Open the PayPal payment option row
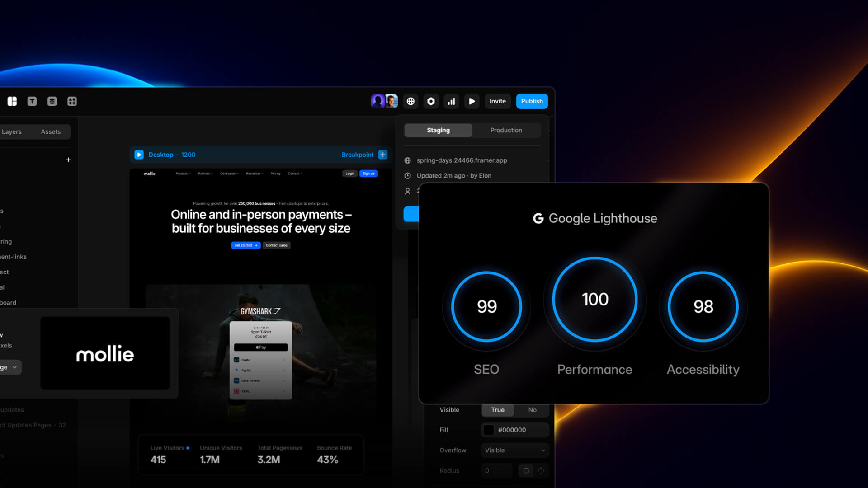This screenshot has height=488, width=868. [260, 370]
